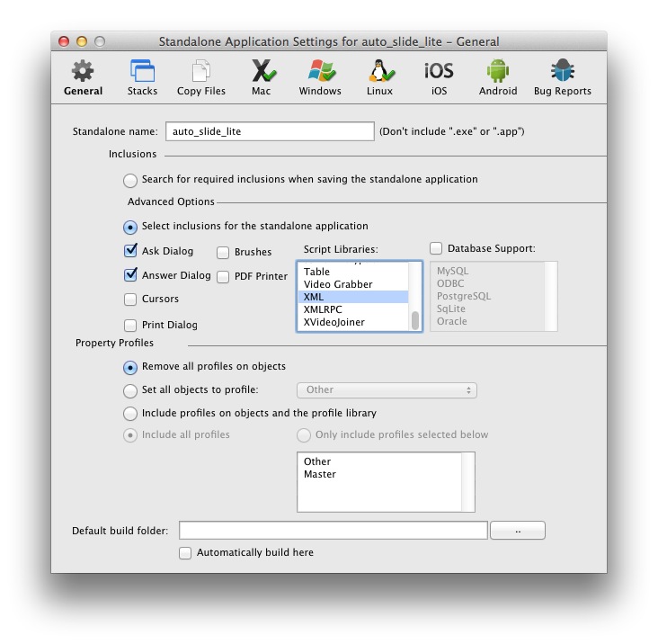The height and width of the screenshot is (644, 658).
Task: Enable the PDF Printer checkbox
Action: point(223,277)
